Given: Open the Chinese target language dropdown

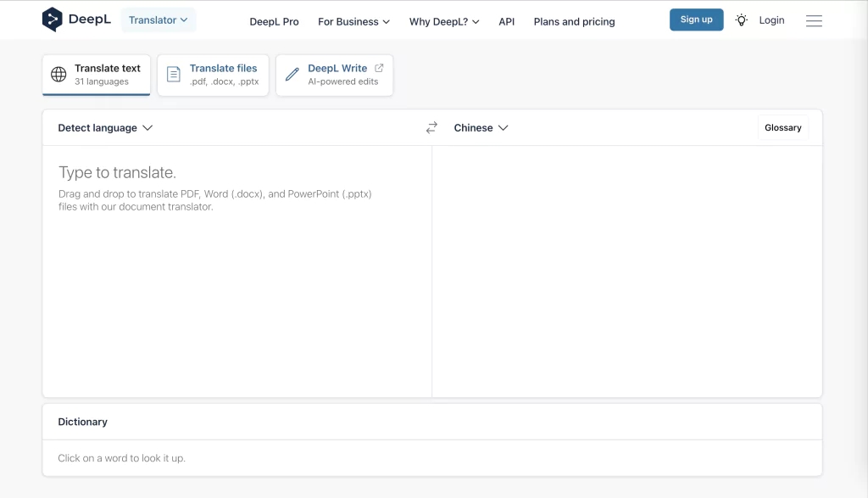Looking at the screenshot, I should [x=481, y=128].
